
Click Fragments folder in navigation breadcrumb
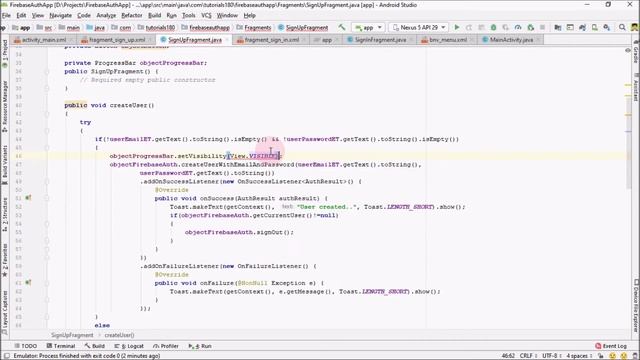254,28
